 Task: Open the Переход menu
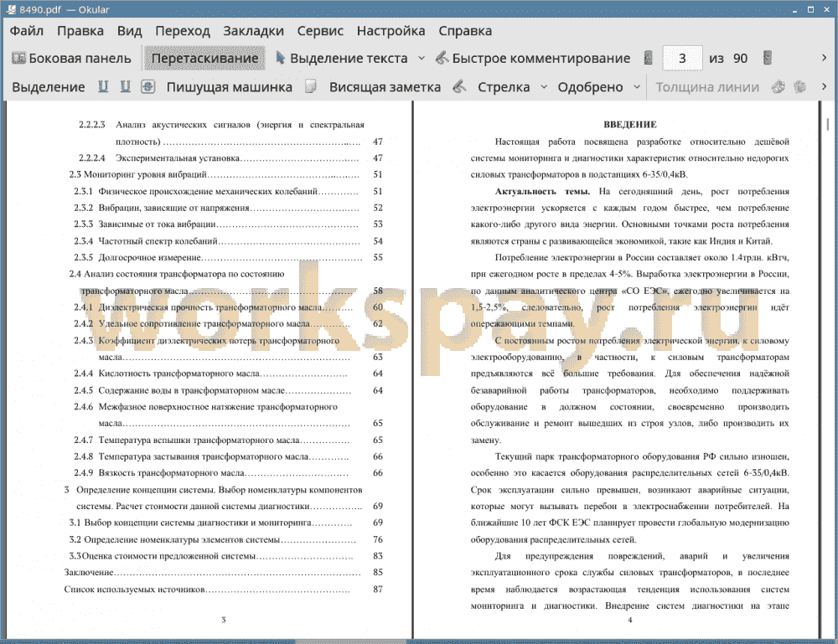click(182, 31)
